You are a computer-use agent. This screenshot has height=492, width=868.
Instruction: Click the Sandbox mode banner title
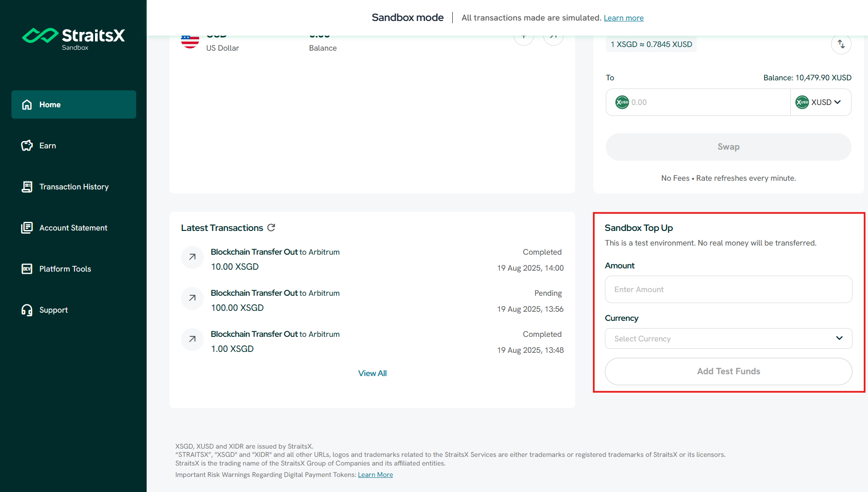pyautogui.click(x=408, y=17)
